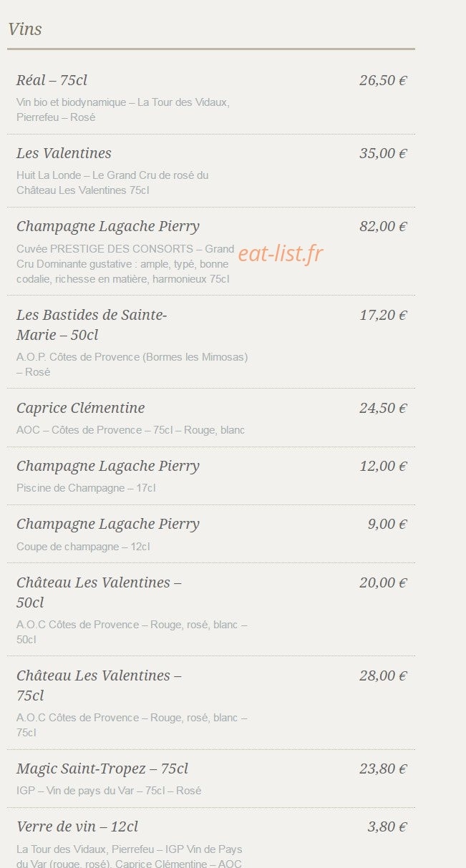
Task: Select Magic Saint-Tropez – 75cl
Action: [x=102, y=769]
